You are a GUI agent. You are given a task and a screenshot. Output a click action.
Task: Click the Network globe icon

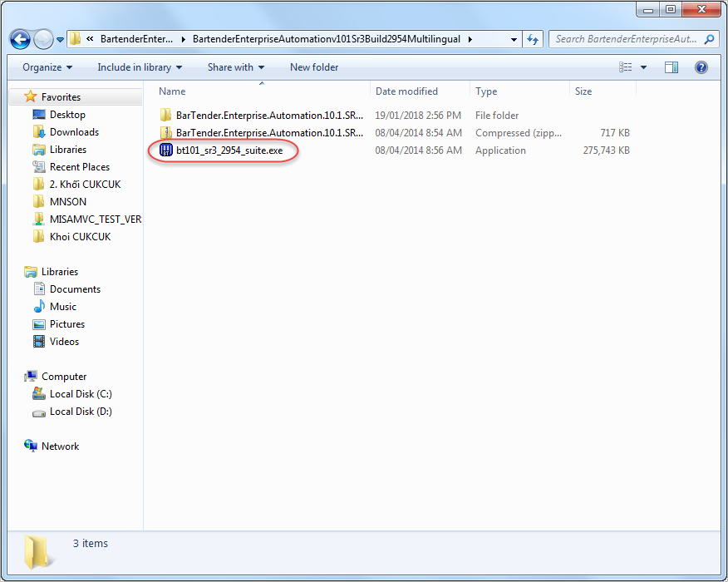[31, 446]
